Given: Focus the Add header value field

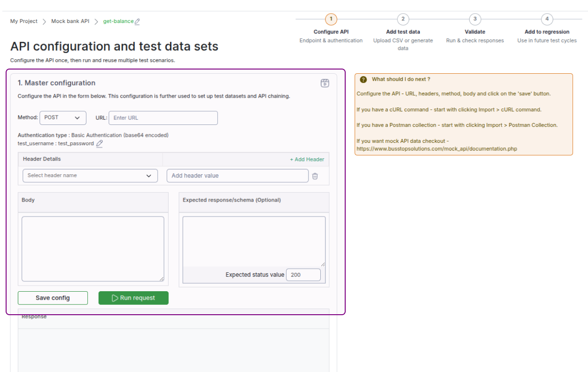Looking at the screenshot, I should (238, 176).
